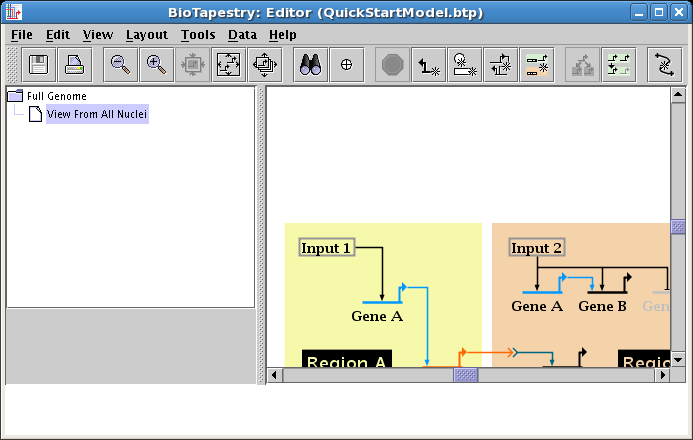This screenshot has height=440, width=693.
Task: Open the Tools menu
Action: pyautogui.click(x=198, y=34)
